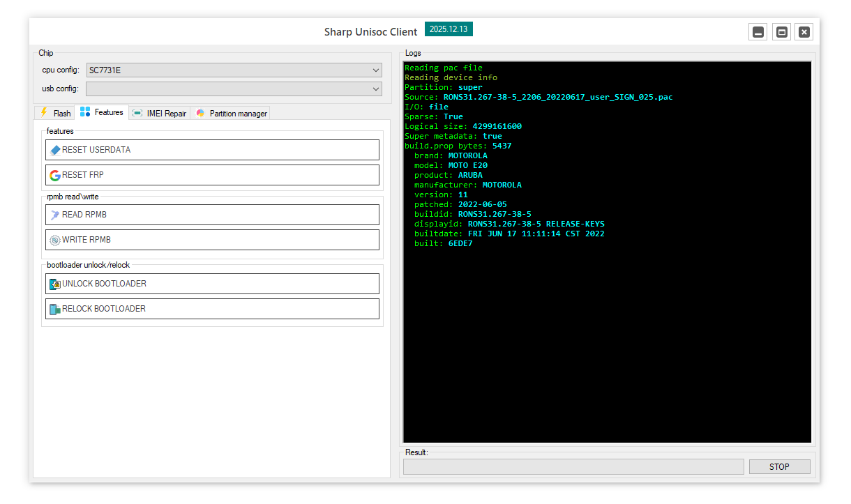
Task: Click the RESET FRP button
Action: tap(212, 175)
